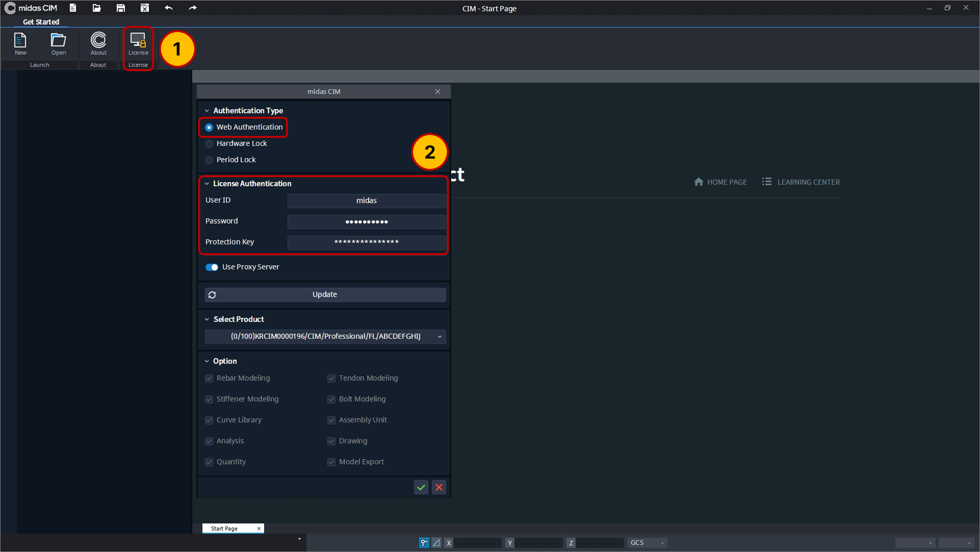Collapse the Authentication Type section

(206, 111)
